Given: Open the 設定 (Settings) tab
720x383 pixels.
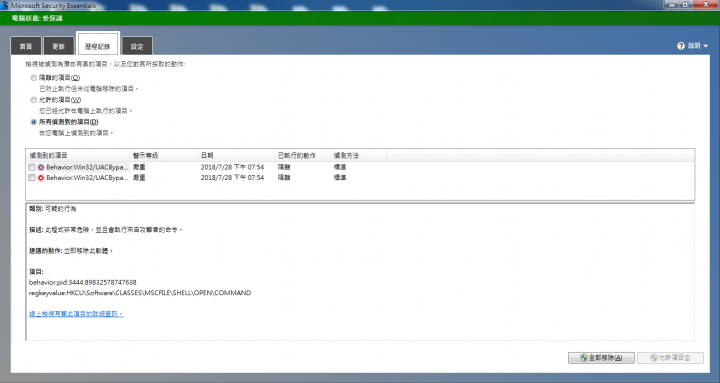Looking at the screenshot, I should point(137,46).
